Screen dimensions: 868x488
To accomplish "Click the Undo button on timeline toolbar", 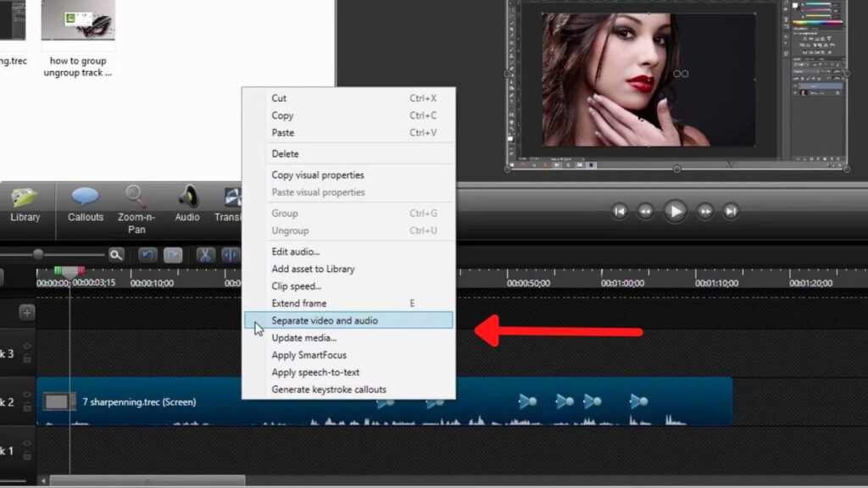I will click(x=147, y=254).
